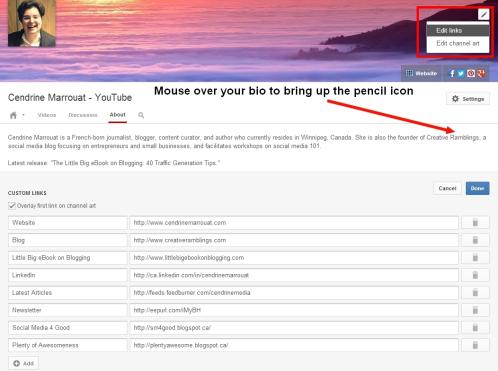Select the About tab
This screenshot has width=498, height=371.
tap(117, 115)
